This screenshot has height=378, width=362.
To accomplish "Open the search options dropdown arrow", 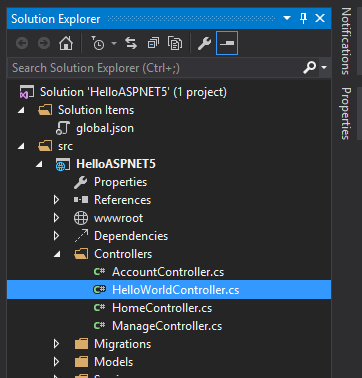I will tap(324, 68).
